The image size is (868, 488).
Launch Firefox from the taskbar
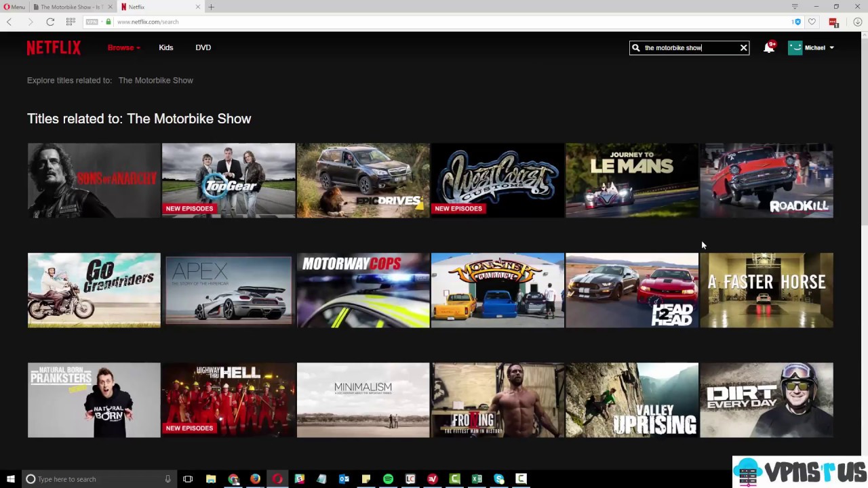(x=255, y=479)
